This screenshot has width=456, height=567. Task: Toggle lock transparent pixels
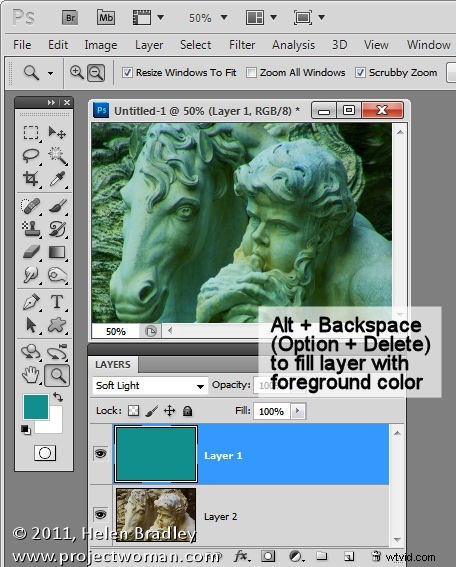(134, 411)
